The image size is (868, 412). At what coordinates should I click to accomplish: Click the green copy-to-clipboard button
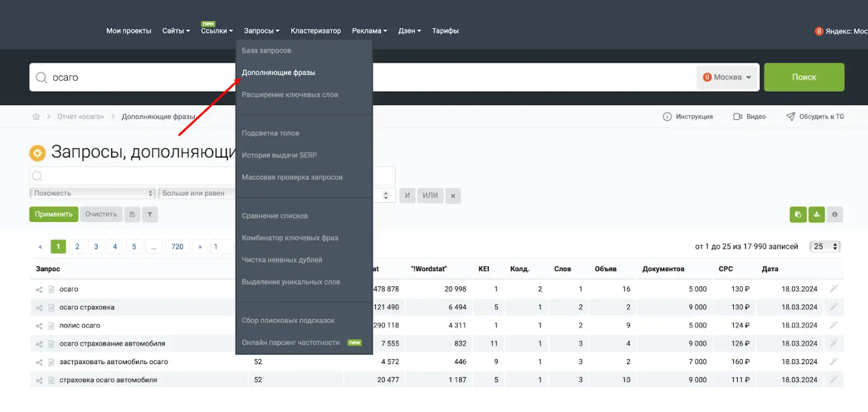pyautogui.click(x=798, y=215)
